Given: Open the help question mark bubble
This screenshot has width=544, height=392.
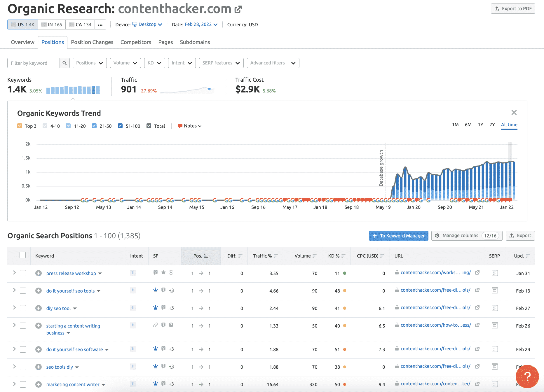Looking at the screenshot, I should coord(527,377).
